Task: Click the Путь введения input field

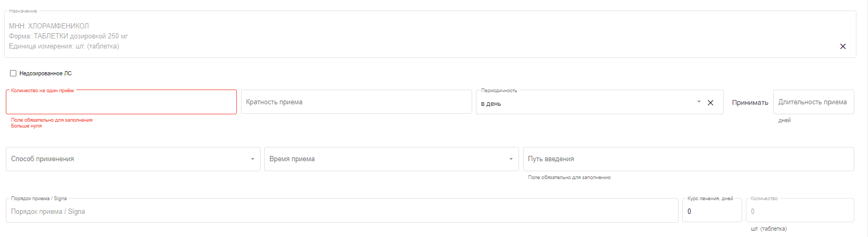Action: pyautogui.click(x=689, y=159)
